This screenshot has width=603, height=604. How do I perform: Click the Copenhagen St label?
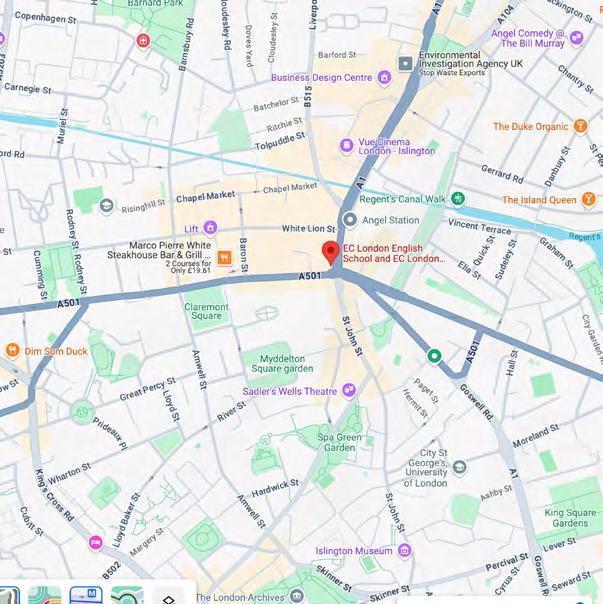coord(45,18)
